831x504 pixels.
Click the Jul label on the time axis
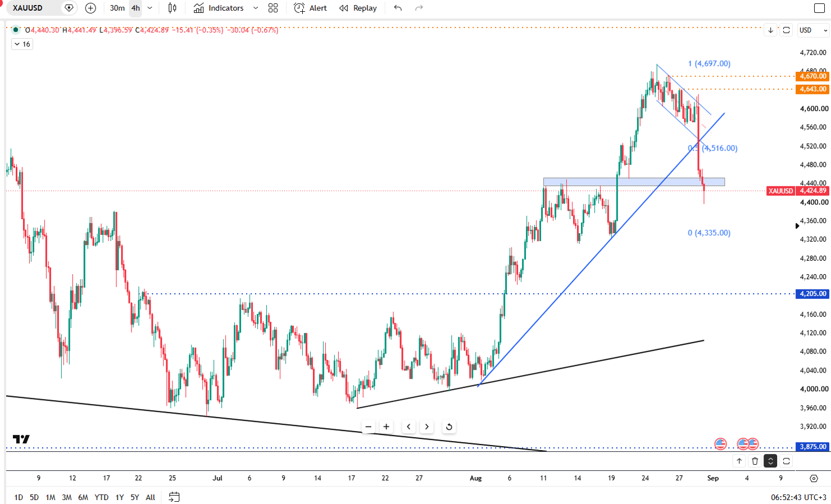[217, 478]
